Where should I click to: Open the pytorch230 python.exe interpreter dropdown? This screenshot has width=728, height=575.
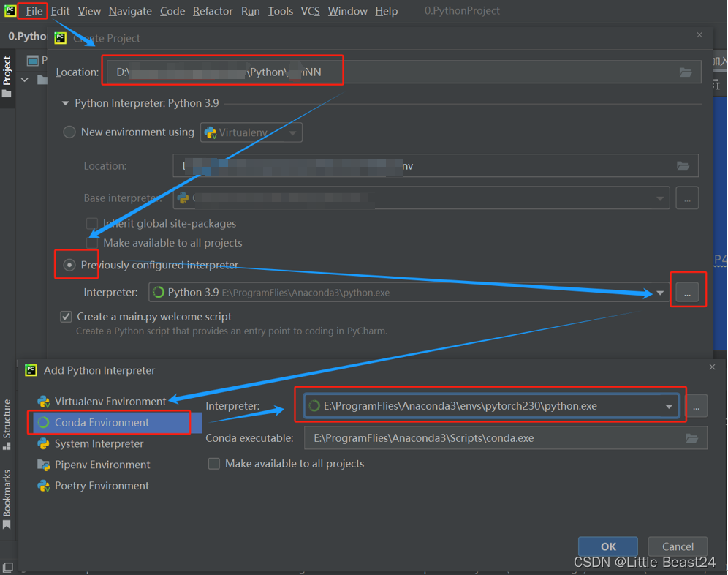pos(491,406)
